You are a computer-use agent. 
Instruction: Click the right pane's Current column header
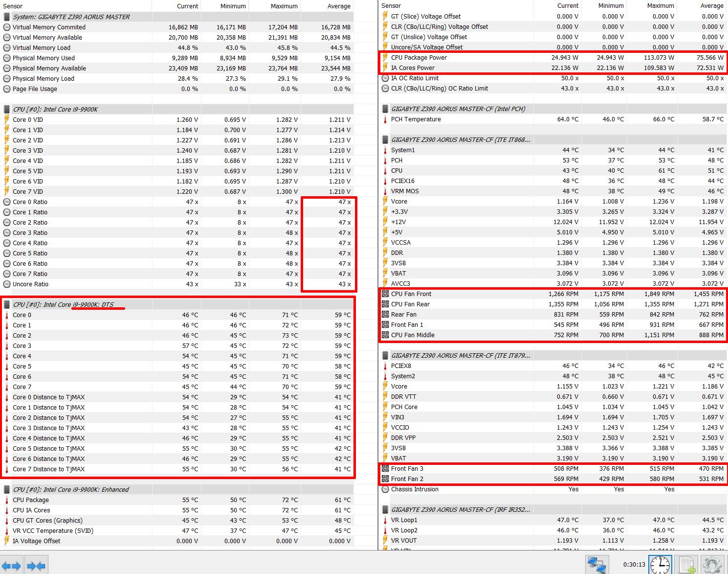[568, 6]
